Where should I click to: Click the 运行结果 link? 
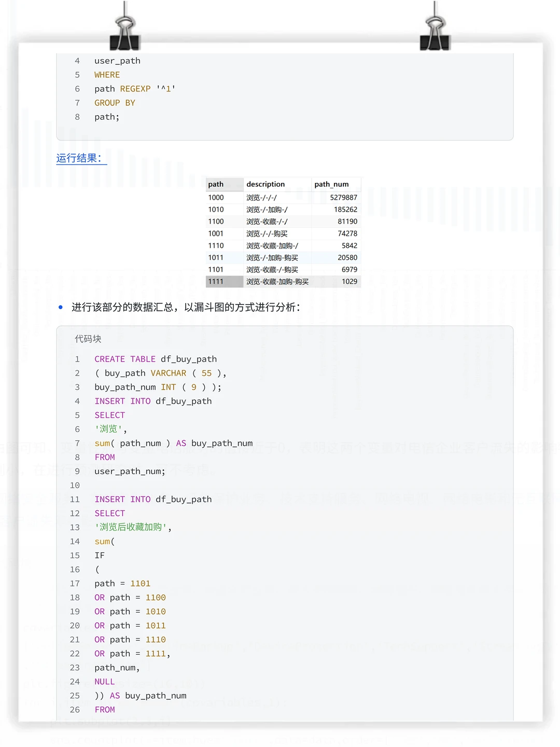(x=80, y=159)
